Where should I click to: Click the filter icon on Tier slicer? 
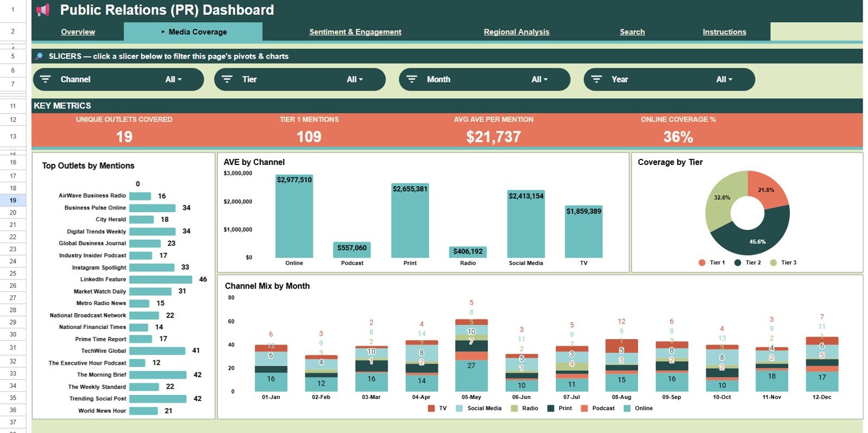click(x=227, y=79)
